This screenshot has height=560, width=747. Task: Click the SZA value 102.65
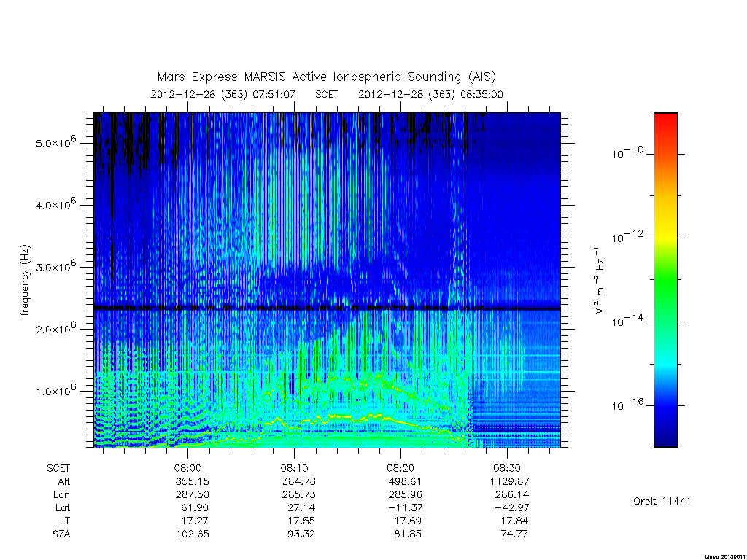[x=193, y=534]
